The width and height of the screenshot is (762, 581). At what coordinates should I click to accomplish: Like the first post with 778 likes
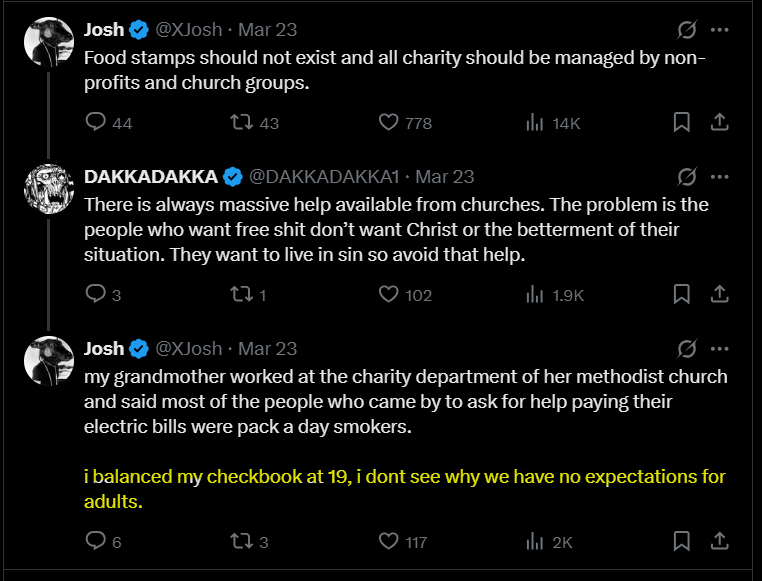pos(390,122)
